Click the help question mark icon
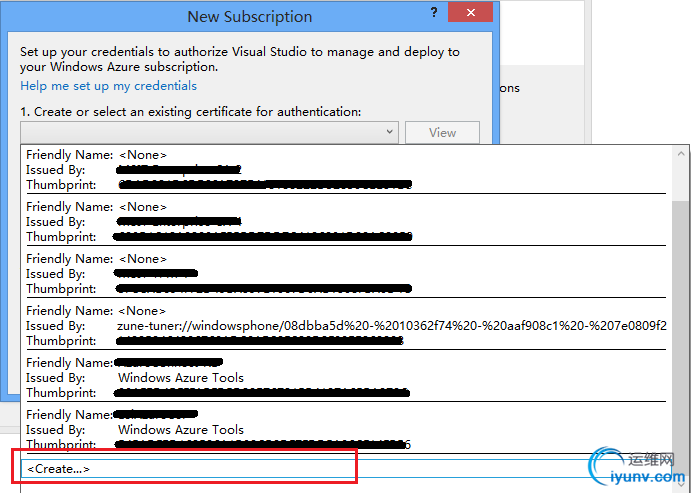This screenshot has width=691, height=493. [434, 13]
